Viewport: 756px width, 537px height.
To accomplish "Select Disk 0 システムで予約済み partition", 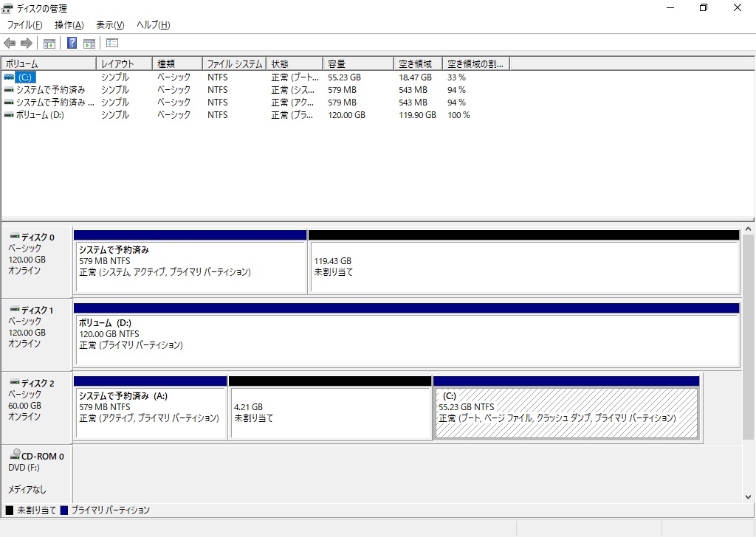I will pos(190,263).
